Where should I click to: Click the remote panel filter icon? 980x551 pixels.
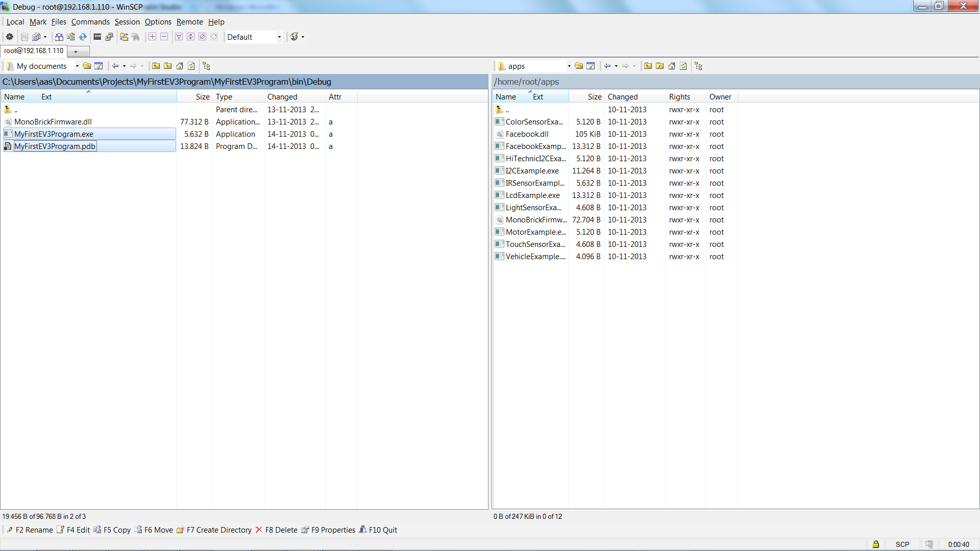tap(591, 66)
